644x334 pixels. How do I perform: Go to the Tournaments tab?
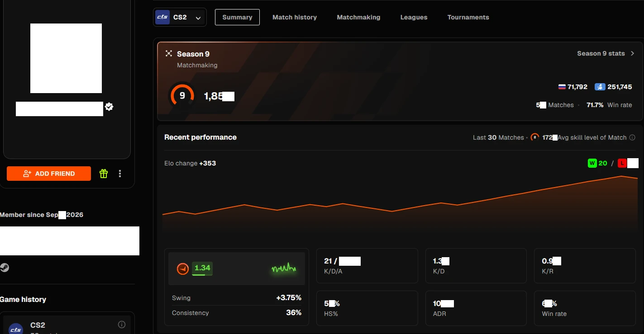click(468, 17)
